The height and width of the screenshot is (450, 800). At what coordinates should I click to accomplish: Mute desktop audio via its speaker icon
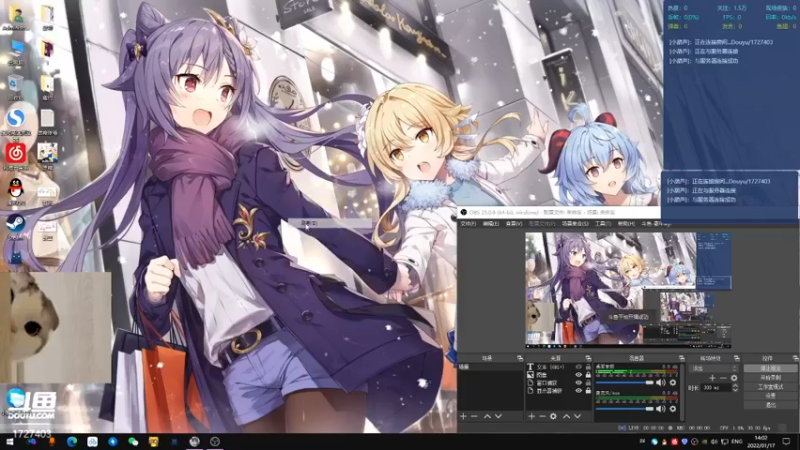(661, 382)
